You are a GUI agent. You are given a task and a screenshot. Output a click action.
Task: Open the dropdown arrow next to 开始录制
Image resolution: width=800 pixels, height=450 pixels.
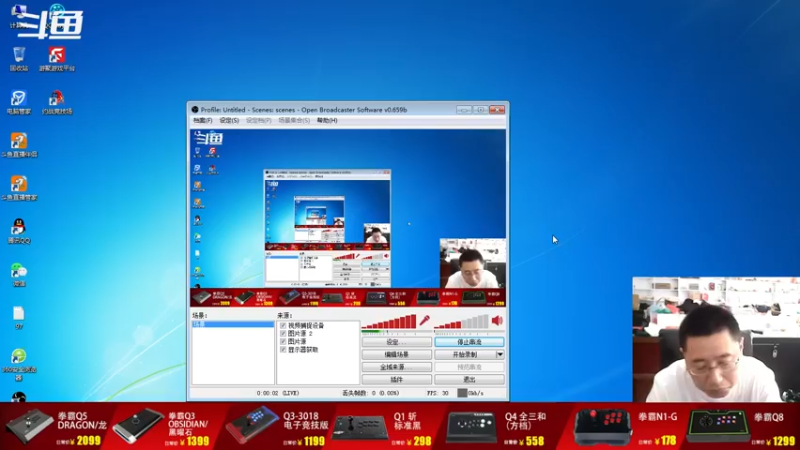tap(500, 354)
